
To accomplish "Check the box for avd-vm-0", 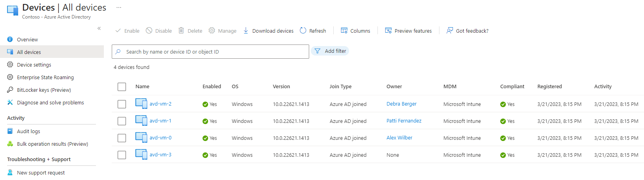I will (x=122, y=138).
